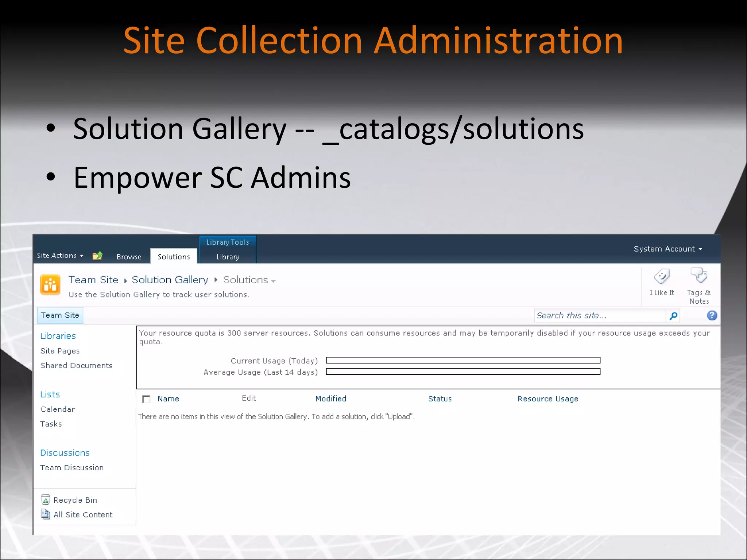Open Team Discussion board
The width and height of the screenshot is (747, 560).
point(72,467)
